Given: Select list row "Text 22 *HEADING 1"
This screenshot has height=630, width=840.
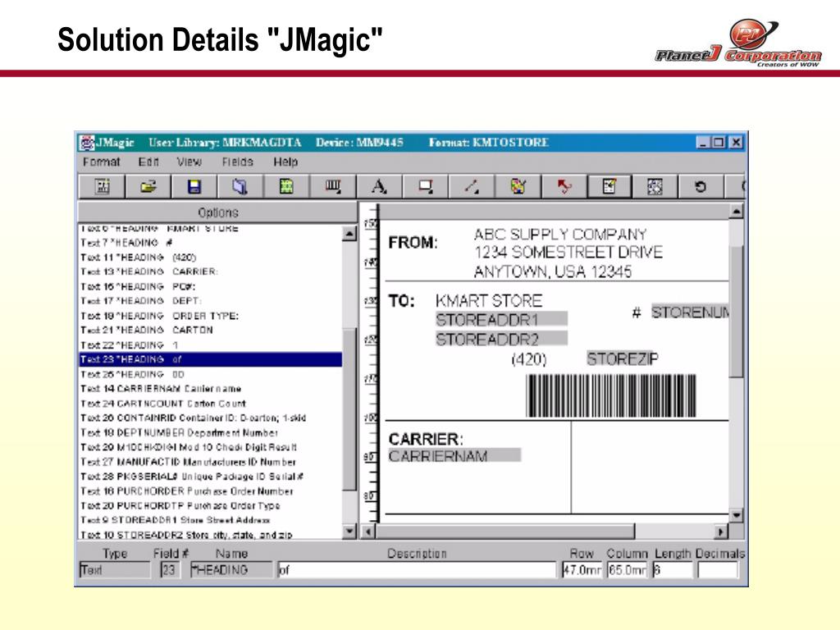Looking at the screenshot, I should coord(211,345).
